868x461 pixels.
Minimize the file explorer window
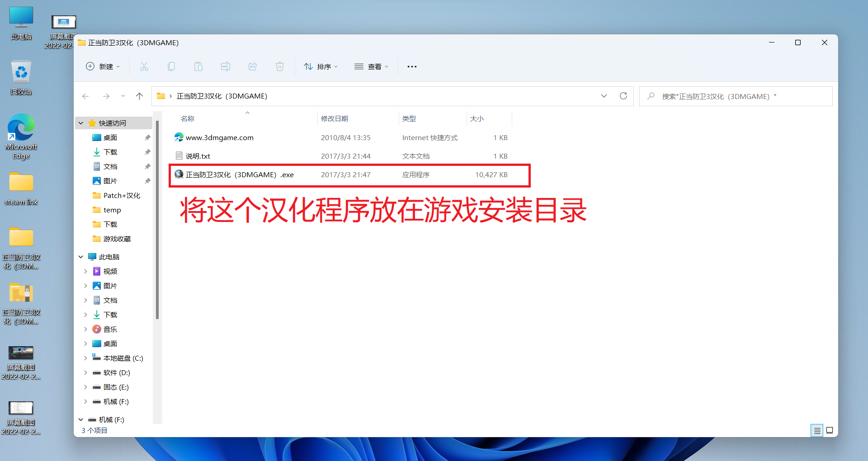point(772,42)
